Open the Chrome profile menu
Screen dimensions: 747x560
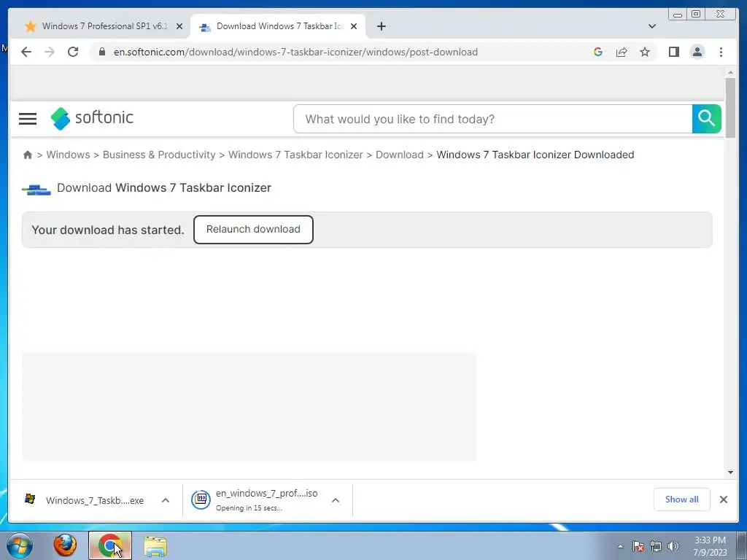697,52
